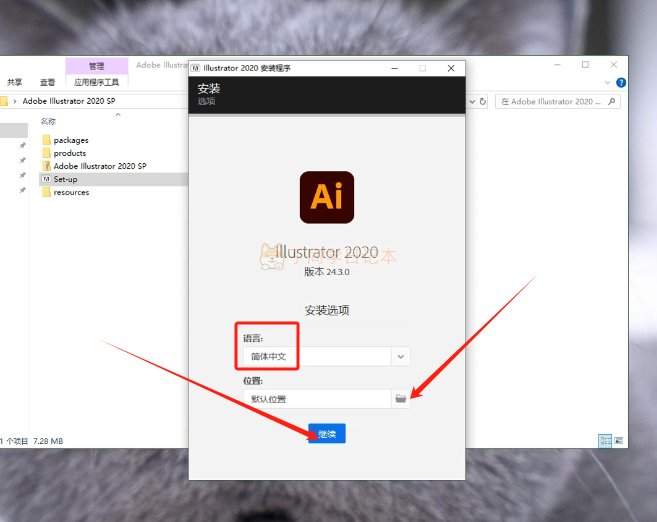The image size is (657, 522).
Task: Expand the address bar history dropdown
Action: tap(472, 101)
